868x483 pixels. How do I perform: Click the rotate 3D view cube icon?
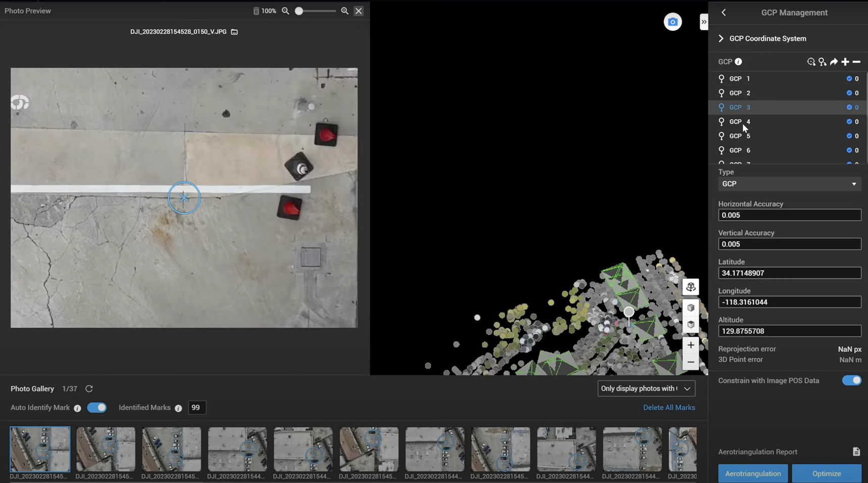point(691,287)
